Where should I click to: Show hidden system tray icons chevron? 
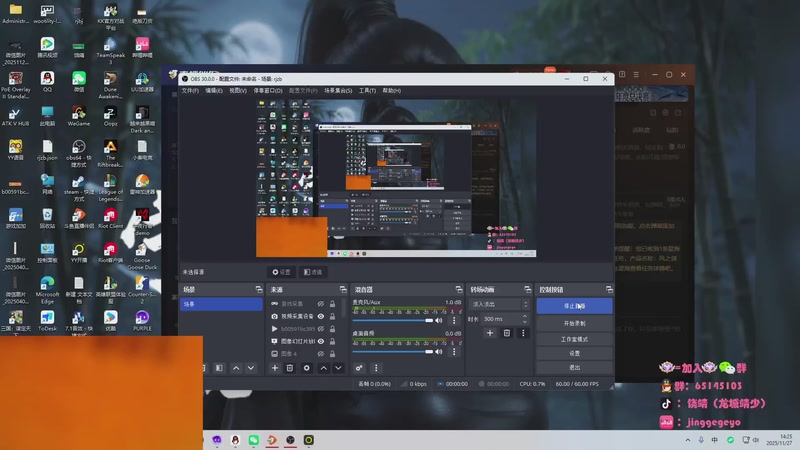687,440
